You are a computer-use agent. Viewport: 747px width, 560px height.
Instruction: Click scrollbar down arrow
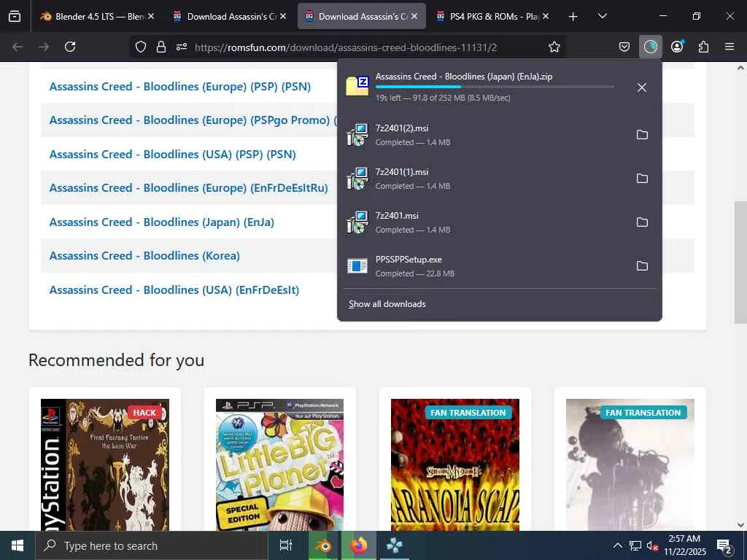click(740, 525)
